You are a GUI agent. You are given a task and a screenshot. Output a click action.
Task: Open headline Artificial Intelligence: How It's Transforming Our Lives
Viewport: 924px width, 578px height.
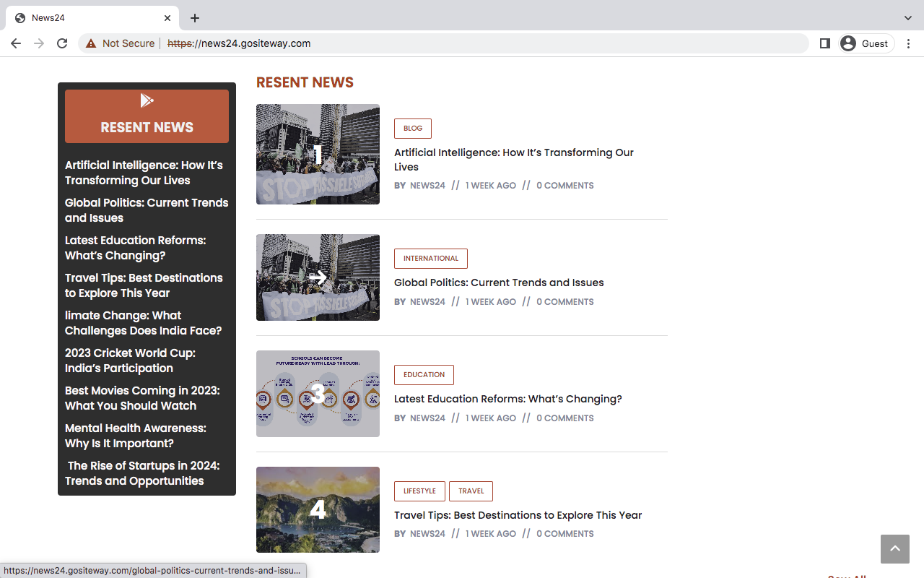coord(514,160)
